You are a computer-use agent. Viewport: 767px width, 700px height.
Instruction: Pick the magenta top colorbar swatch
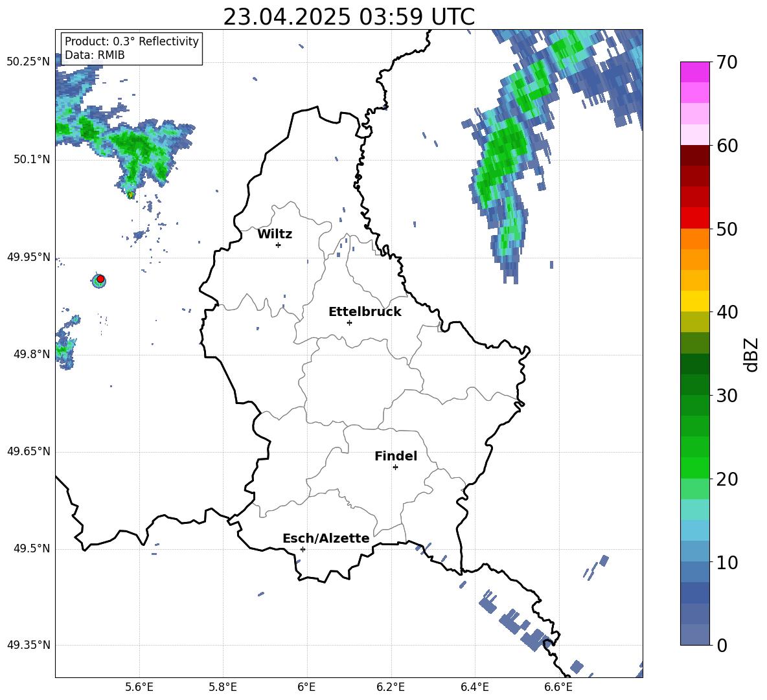[694, 73]
